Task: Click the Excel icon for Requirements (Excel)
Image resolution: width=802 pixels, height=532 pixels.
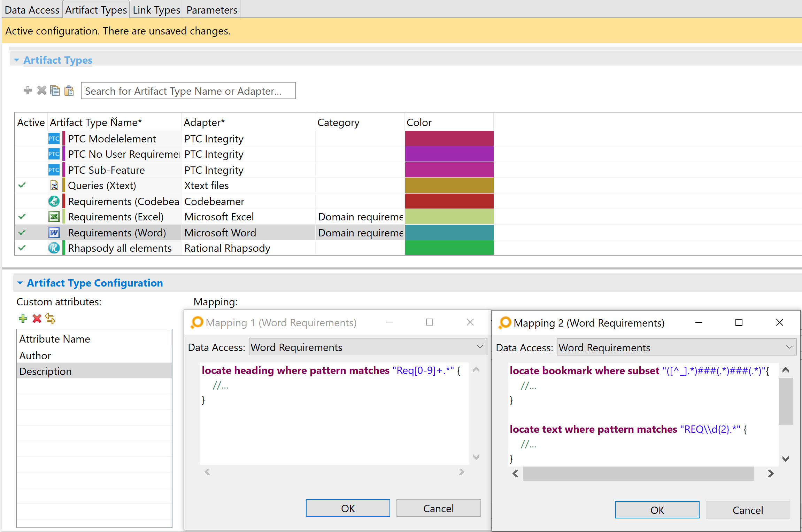Action: point(54,217)
